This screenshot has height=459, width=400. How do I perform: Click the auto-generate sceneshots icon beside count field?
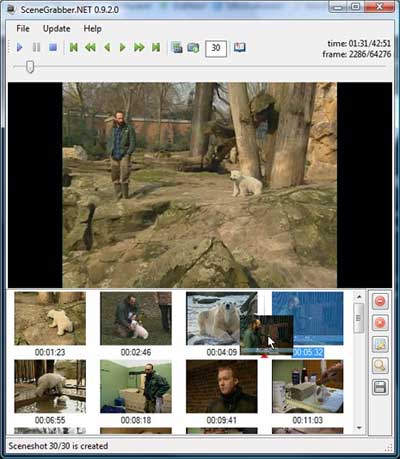[x=193, y=47]
